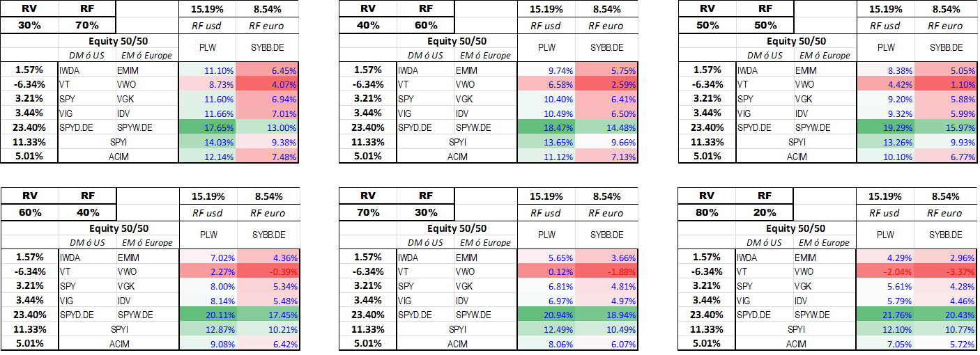This screenshot has width=980, height=355.
Task: Select the cell with value 20.94%
Action: (x=546, y=314)
